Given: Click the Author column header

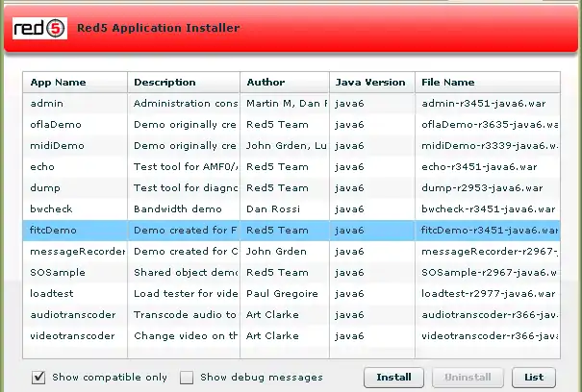Looking at the screenshot, I should point(266,83).
